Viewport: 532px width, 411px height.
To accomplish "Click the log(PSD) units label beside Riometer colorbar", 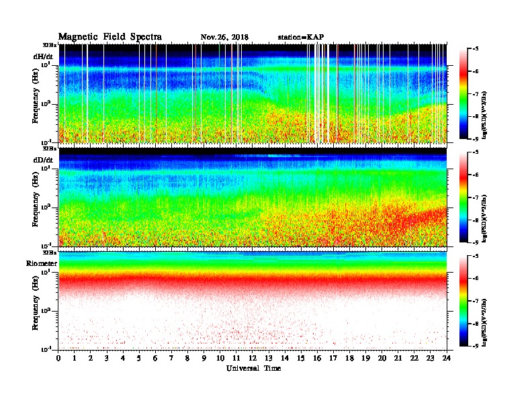I will (484, 322).
